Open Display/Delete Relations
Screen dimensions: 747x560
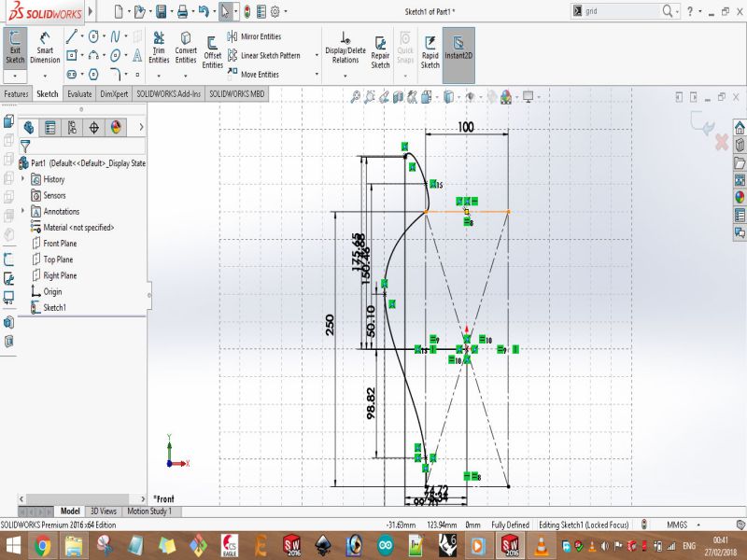coord(345,48)
